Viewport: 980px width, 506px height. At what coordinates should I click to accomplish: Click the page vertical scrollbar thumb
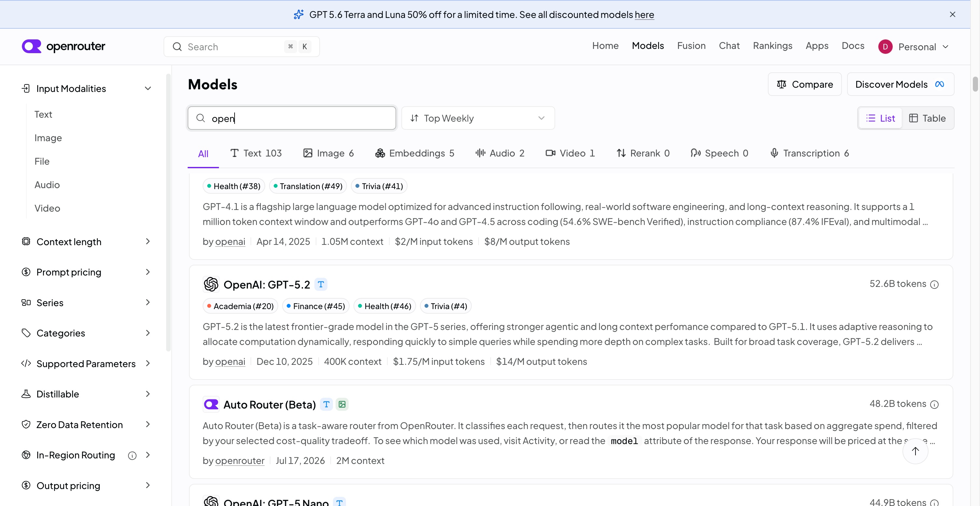coord(975,84)
